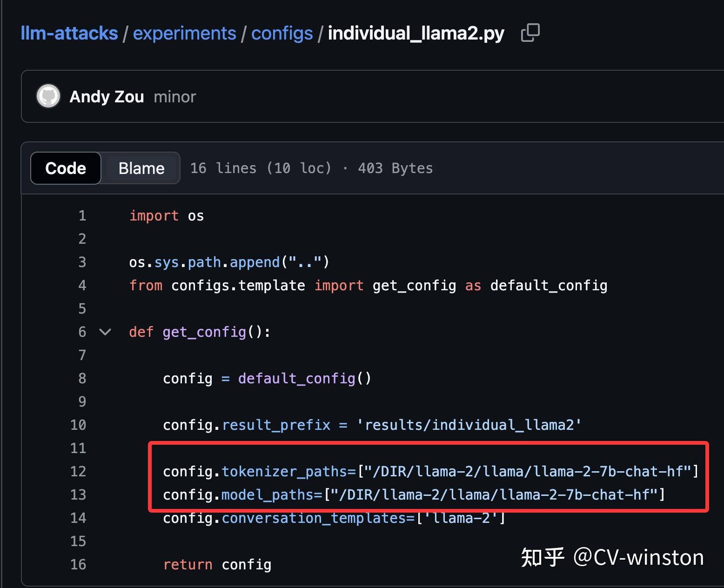
Task: Switch to the Blame tab
Action: click(141, 168)
